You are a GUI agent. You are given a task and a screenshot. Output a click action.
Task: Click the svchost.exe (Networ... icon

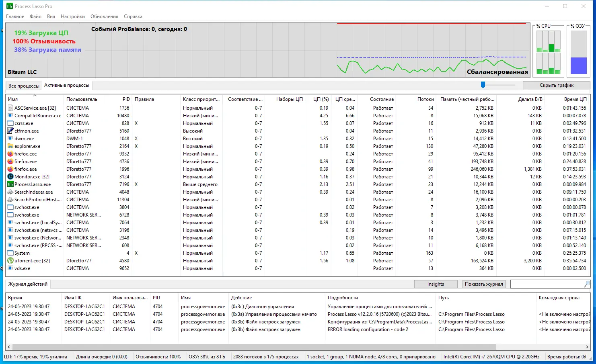[x=10, y=238]
